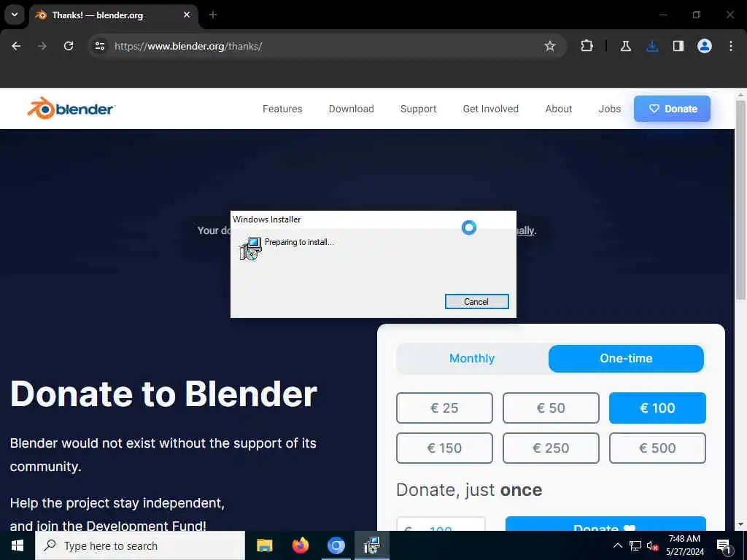Screen dimensions: 747x560
Task: Open the Chrome profile avatar
Action: point(705,46)
